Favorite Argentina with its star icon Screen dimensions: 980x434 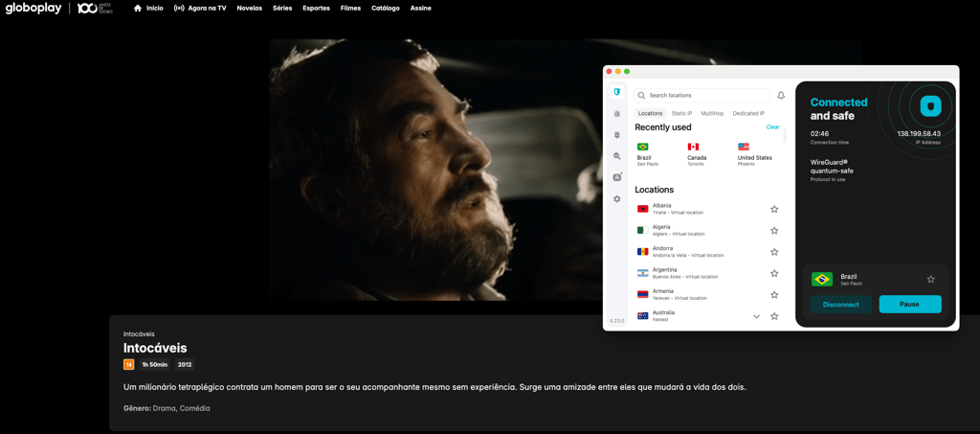click(774, 273)
